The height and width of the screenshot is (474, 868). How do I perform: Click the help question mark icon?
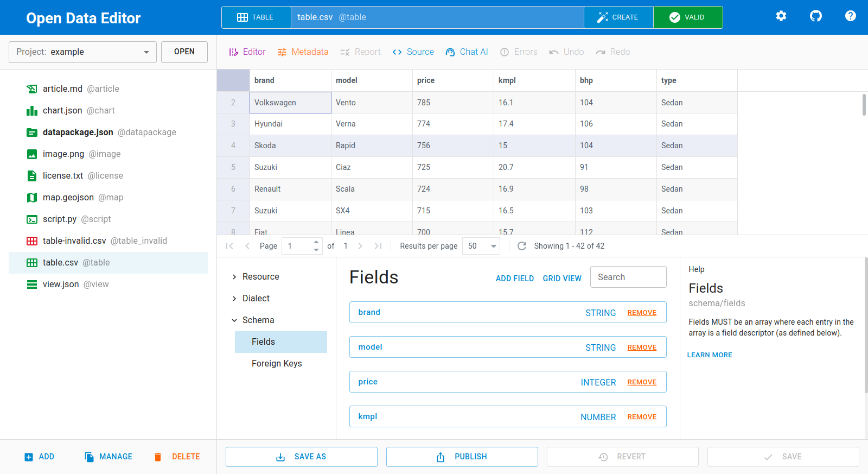point(850,16)
